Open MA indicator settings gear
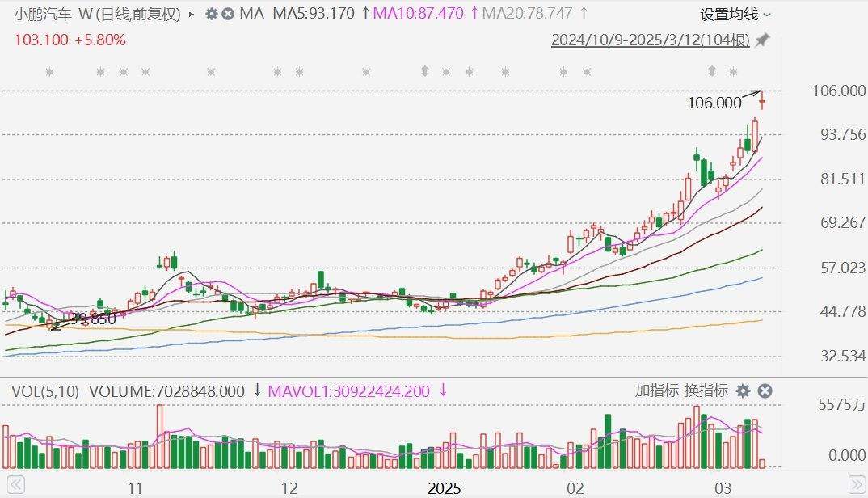The height and width of the screenshot is (498, 868). (x=212, y=14)
